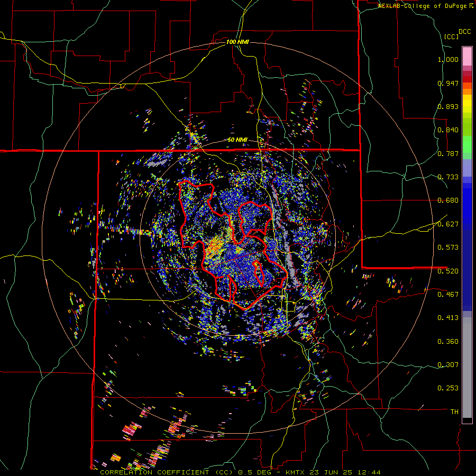Click the 50 NMI range ring label
This screenshot has height=476, width=476.
point(237,140)
